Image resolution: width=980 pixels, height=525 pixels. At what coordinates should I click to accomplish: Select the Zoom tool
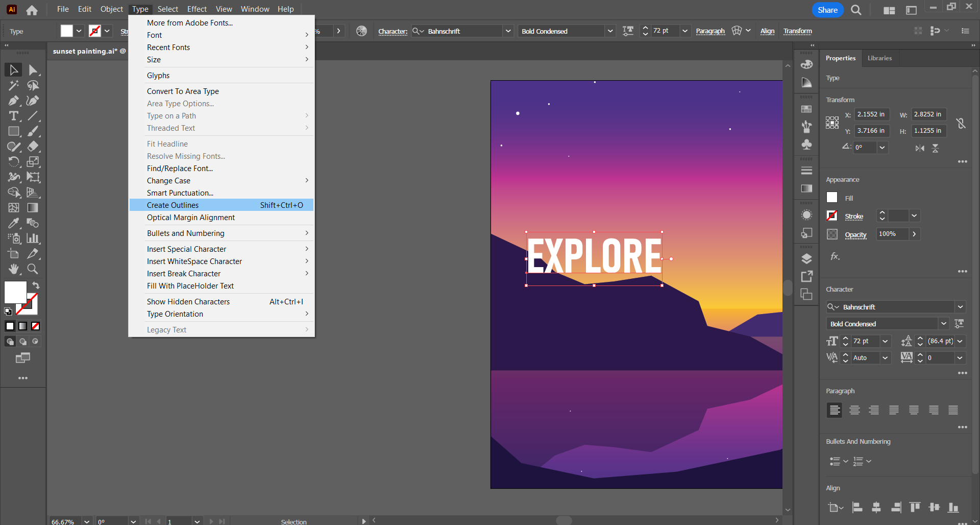(x=32, y=269)
